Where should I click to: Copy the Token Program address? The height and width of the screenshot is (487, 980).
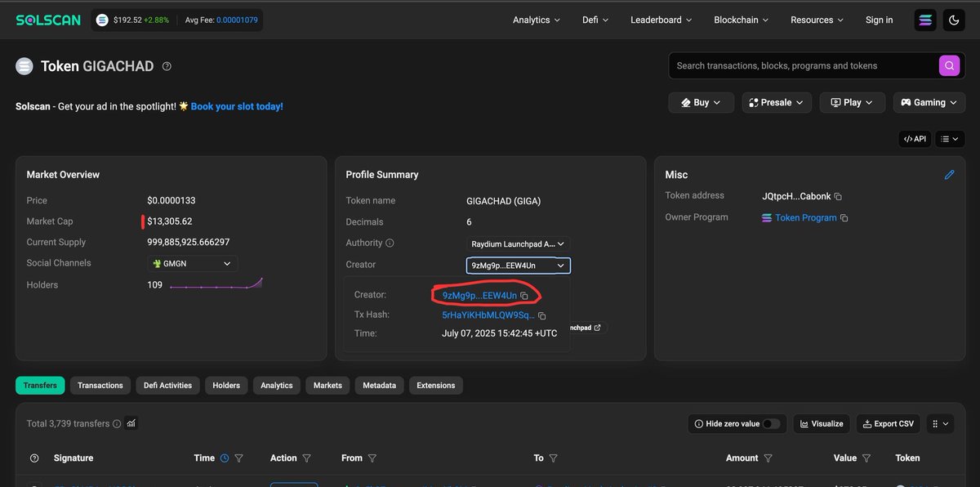[844, 218]
